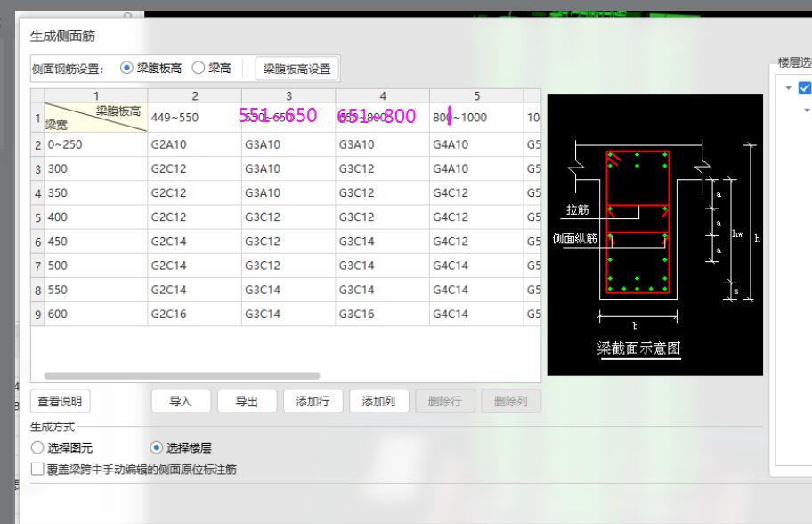Choose 选择楼层 generation mode
The width and height of the screenshot is (812, 524).
click(156, 447)
